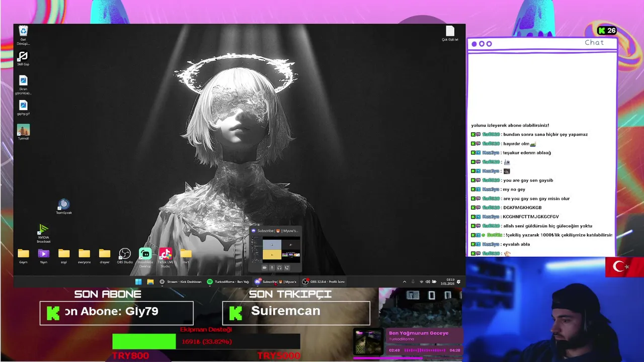Select chat message 'bundan sonra sana hiçbir şey yapamaz'
Viewport: 644px width, 362px height.
pyautogui.click(x=545, y=134)
